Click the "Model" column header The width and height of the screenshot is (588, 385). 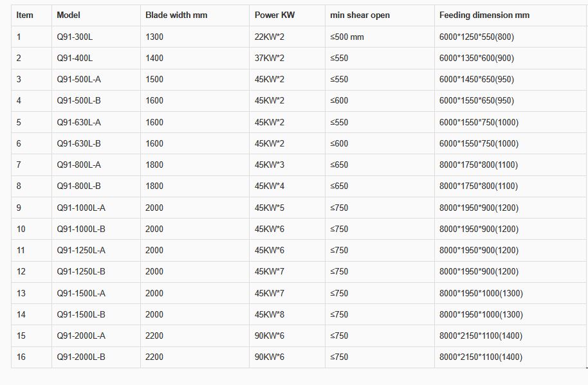click(68, 15)
